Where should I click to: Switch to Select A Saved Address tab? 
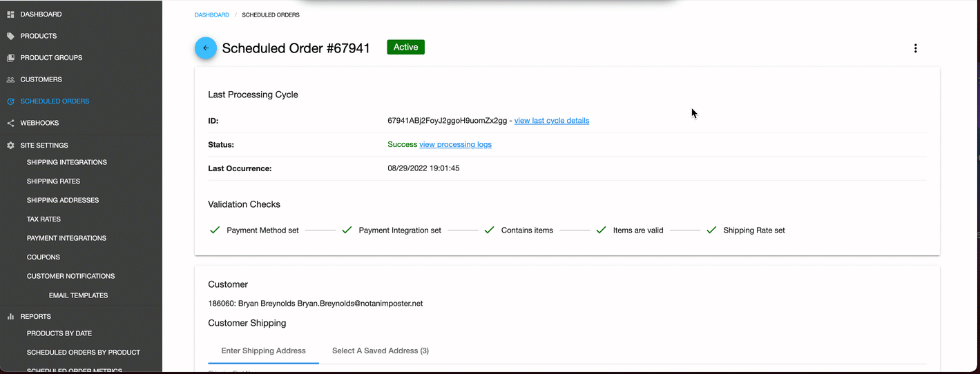(381, 351)
